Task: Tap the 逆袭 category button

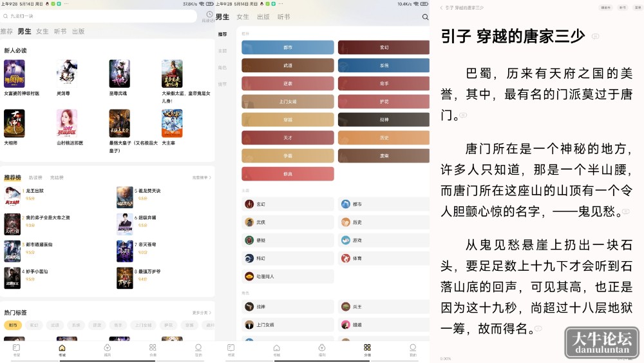Action: [287, 83]
